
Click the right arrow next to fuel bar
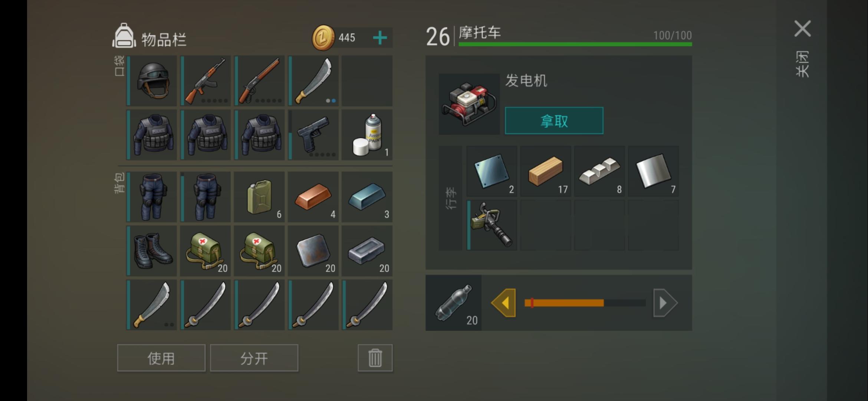click(665, 303)
